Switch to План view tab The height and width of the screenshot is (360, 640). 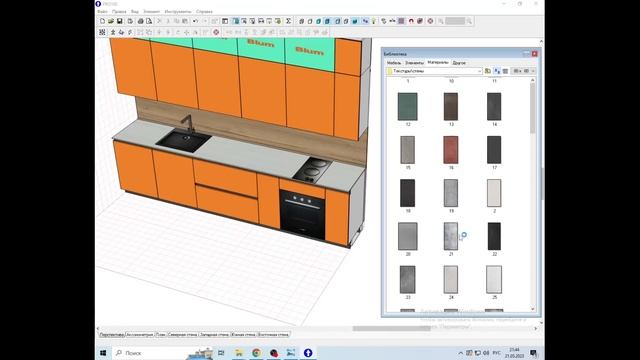click(x=161, y=334)
